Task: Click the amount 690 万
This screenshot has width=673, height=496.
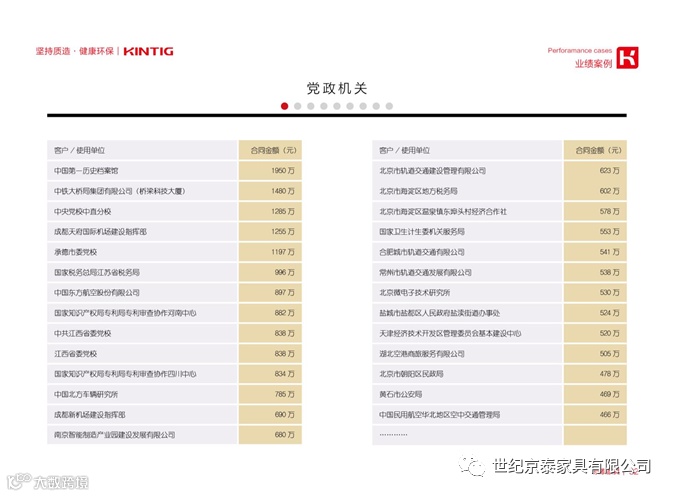Action: [285, 415]
